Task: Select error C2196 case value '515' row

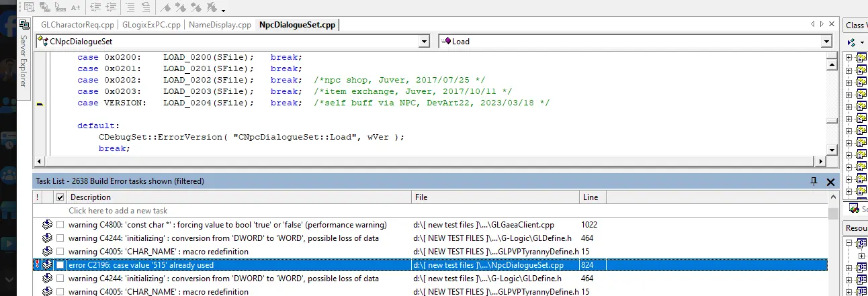Action: pyautogui.click(x=430, y=265)
